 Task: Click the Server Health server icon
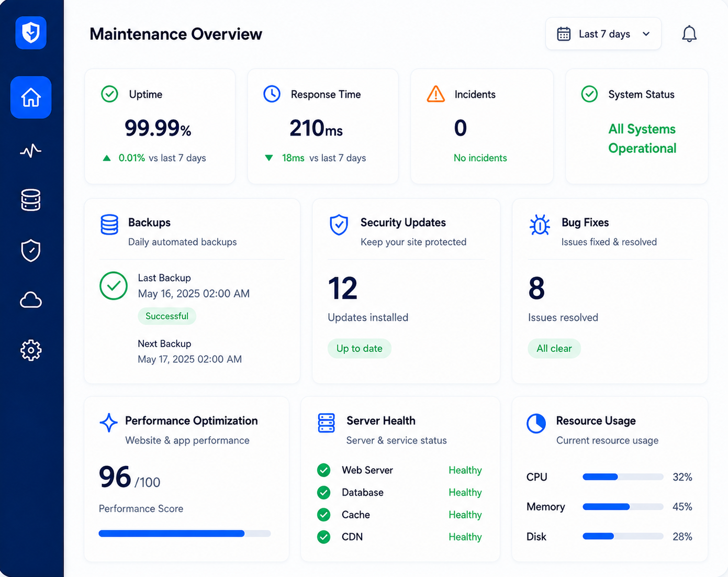(326, 423)
